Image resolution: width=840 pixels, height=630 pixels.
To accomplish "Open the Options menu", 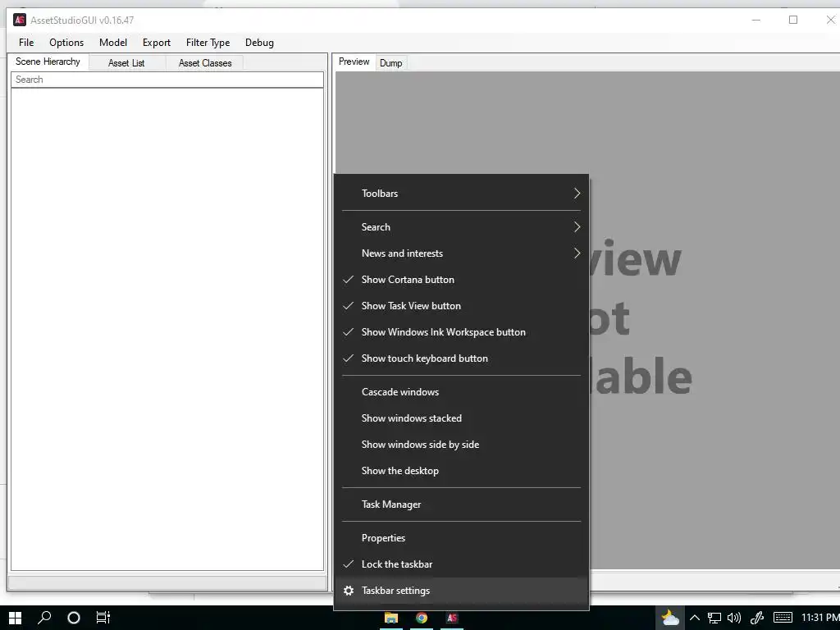I will pos(66,43).
